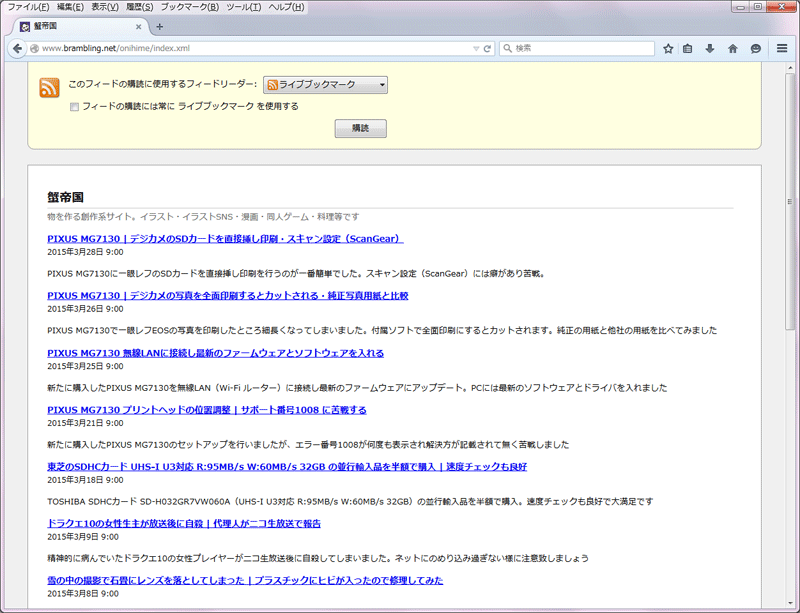Click the orange RSS feed icon

(x=49, y=87)
